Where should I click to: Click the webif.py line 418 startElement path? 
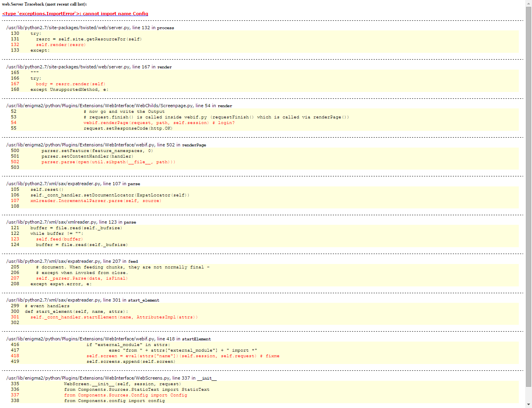pos(108,339)
